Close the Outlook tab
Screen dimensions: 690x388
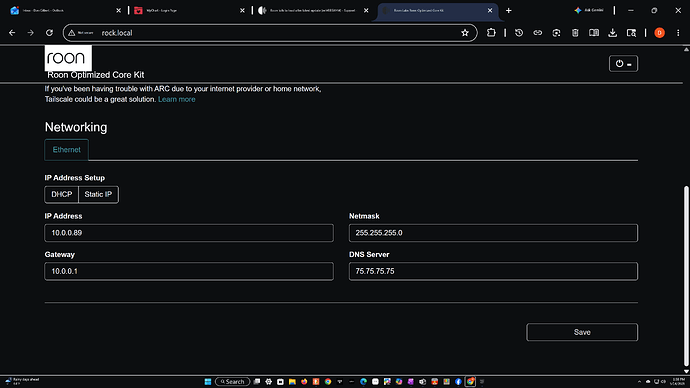click(118, 10)
